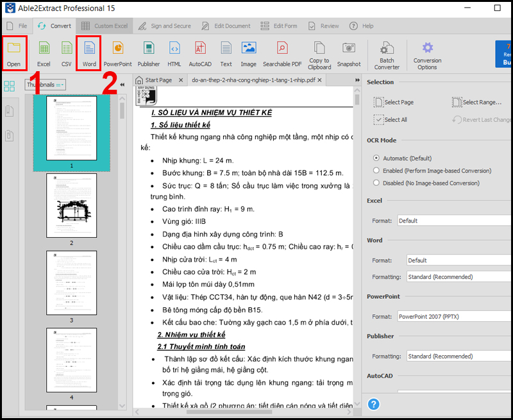Select Disabled OCR mode option
The height and width of the screenshot is (420, 513).
point(376,183)
